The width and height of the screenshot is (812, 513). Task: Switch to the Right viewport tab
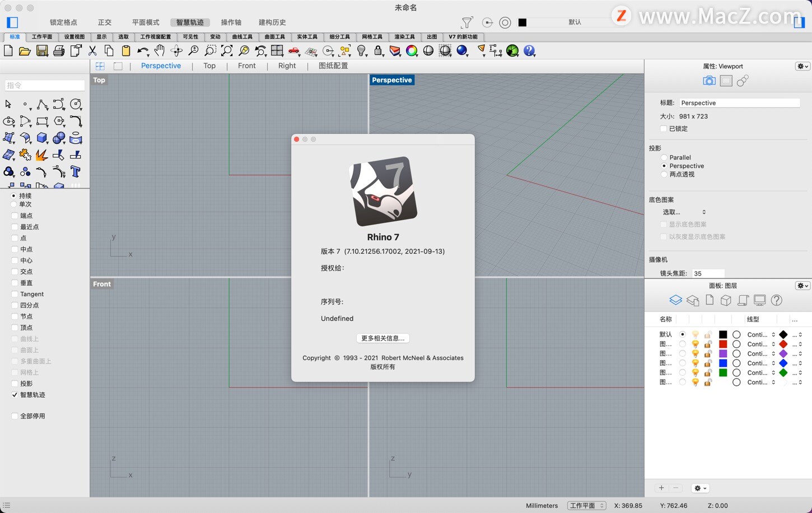287,66
